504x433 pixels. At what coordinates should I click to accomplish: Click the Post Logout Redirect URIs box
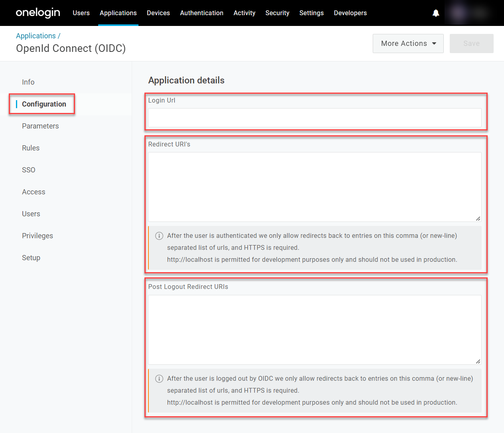pos(315,330)
